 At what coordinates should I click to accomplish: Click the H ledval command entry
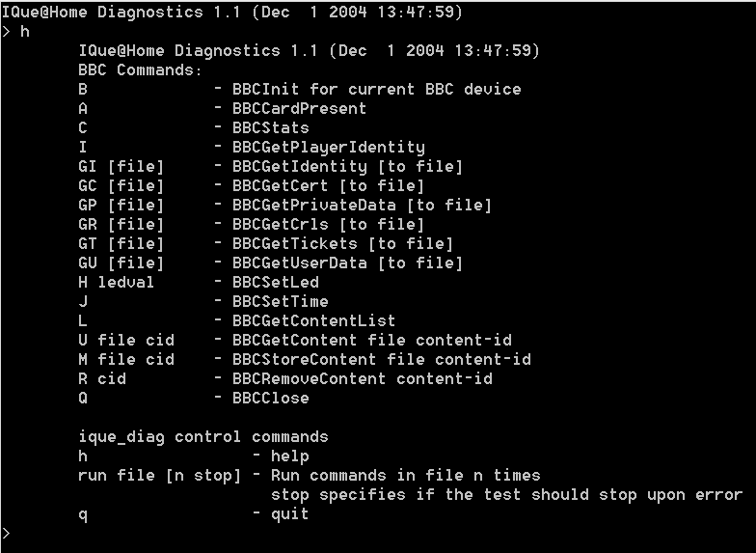pos(116,282)
